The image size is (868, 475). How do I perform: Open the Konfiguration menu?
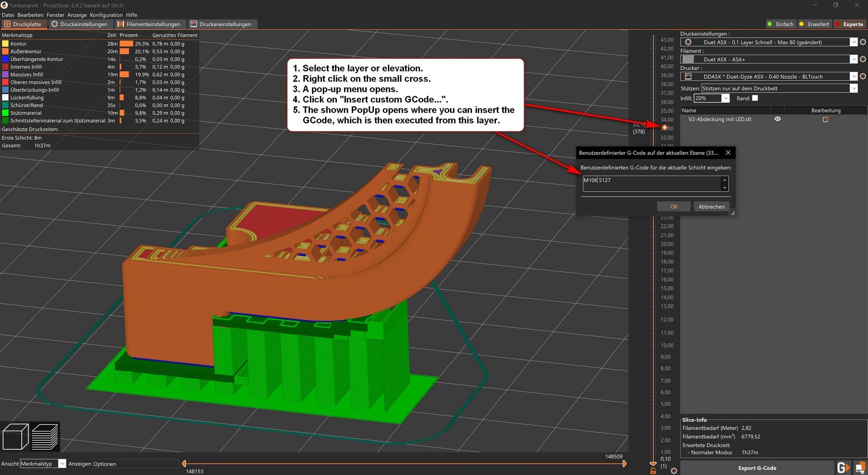(106, 15)
